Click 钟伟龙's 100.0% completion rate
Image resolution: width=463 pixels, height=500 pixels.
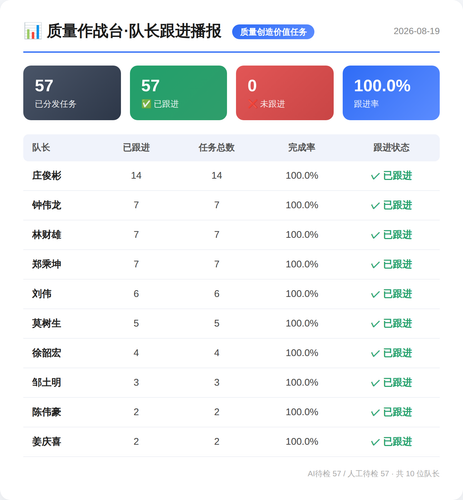coord(302,205)
